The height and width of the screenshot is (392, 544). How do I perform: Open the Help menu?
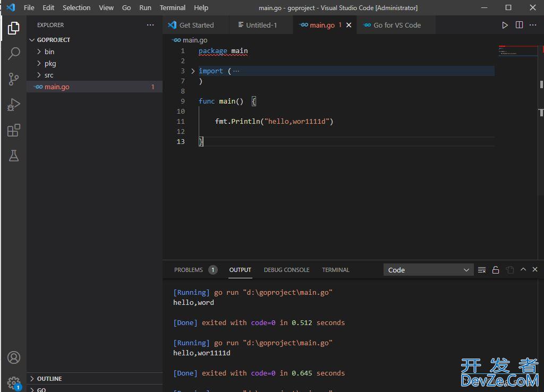(x=201, y=7)
